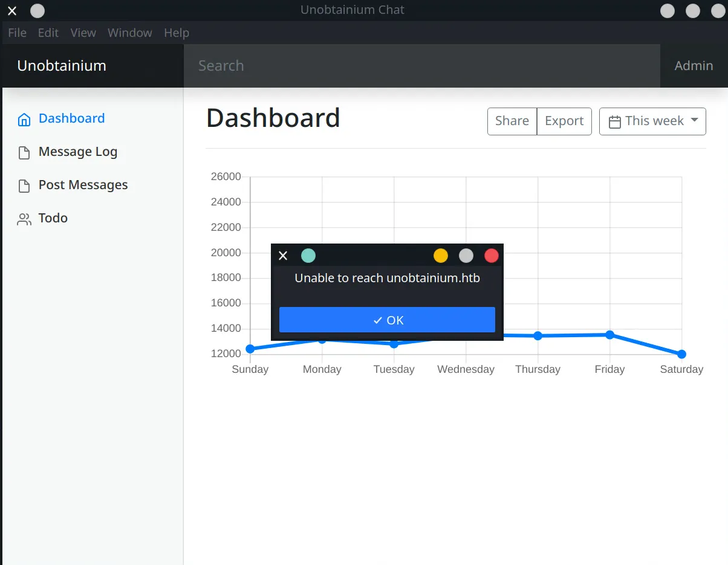Open the Help menu
The image size is (728, 565).
177,33
